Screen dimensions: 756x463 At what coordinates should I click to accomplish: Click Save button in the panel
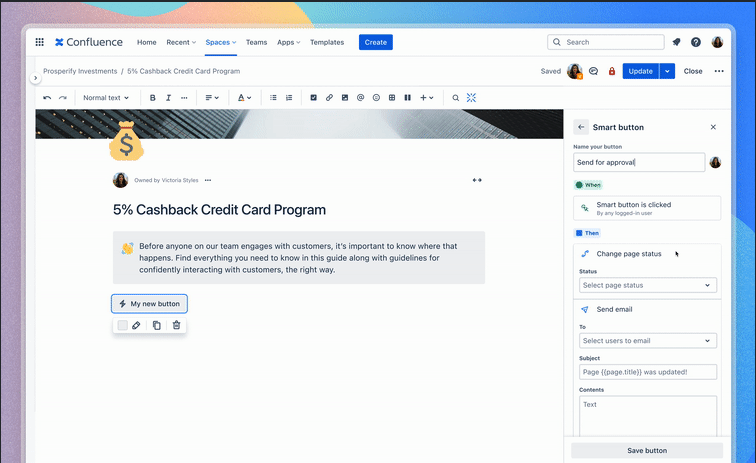click(x=647, y=450)
